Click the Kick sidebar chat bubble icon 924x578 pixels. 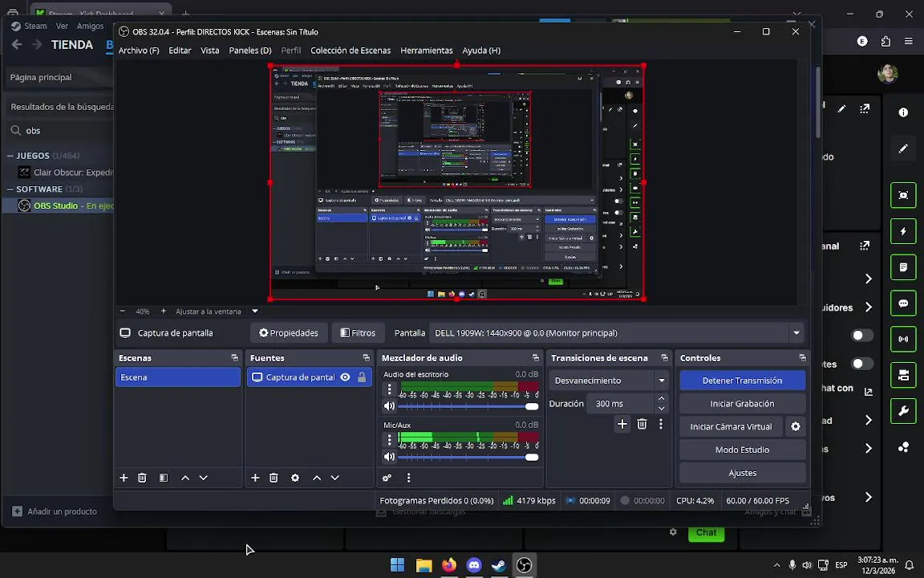(x=903, y=303)
